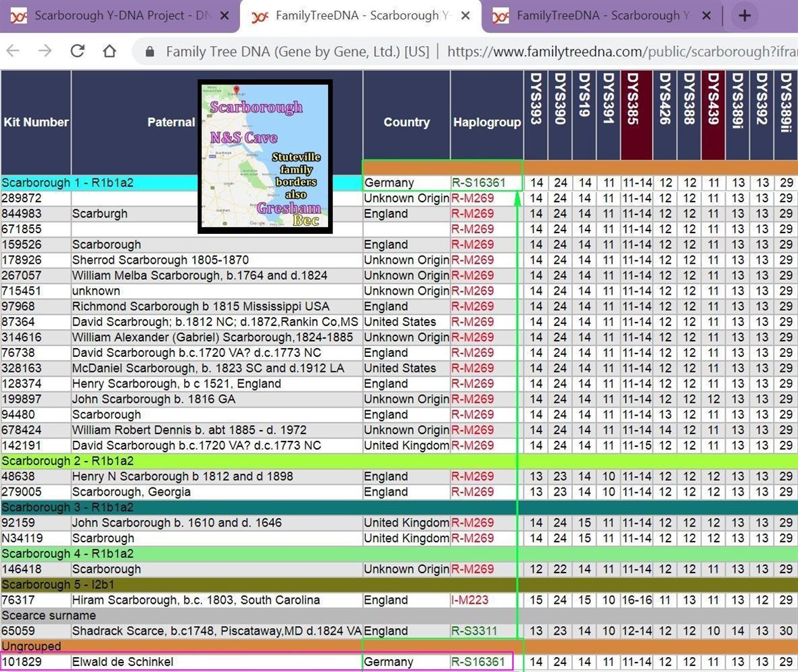Select the Scarborough 2 - R1b1a2 group row
Screen dimensions: 798x672
tap(68, 461)
